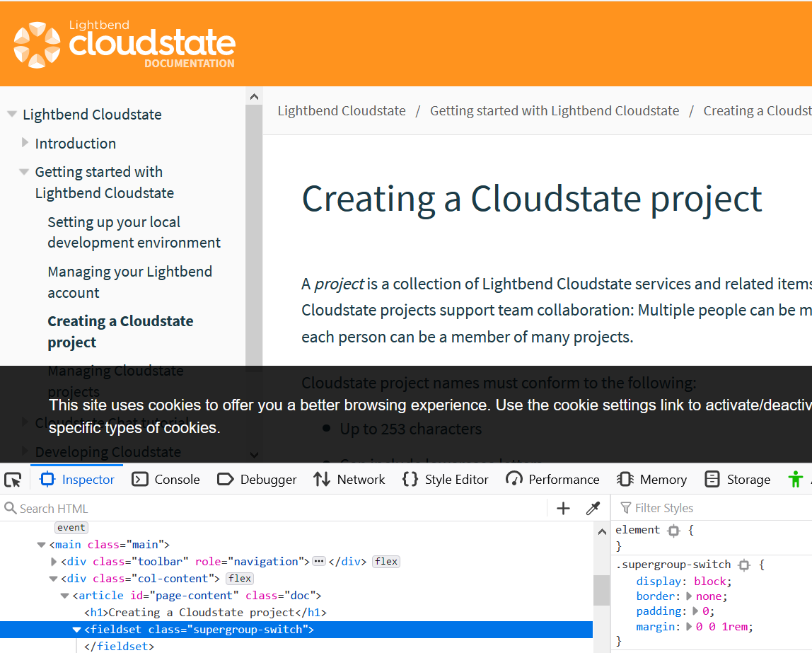The image size is (812, 653).
Task: Toggle the .supergroup-switch selector highlighter icon
Action: pyautogui.click(x=744, y=565)
